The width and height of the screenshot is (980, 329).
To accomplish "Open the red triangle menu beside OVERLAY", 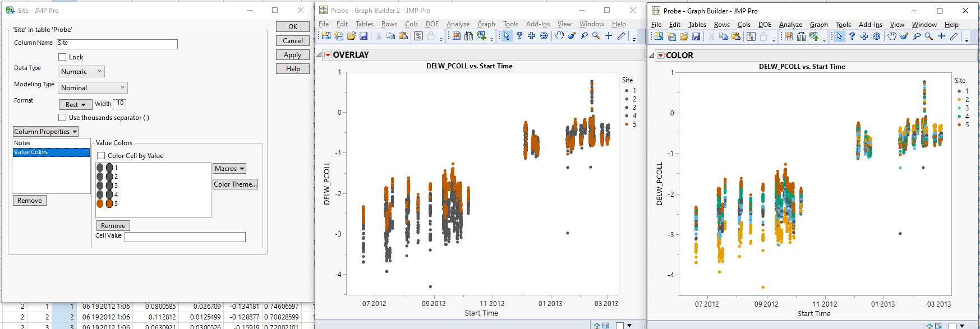I will pyautogui.click(x=328, y=55).
